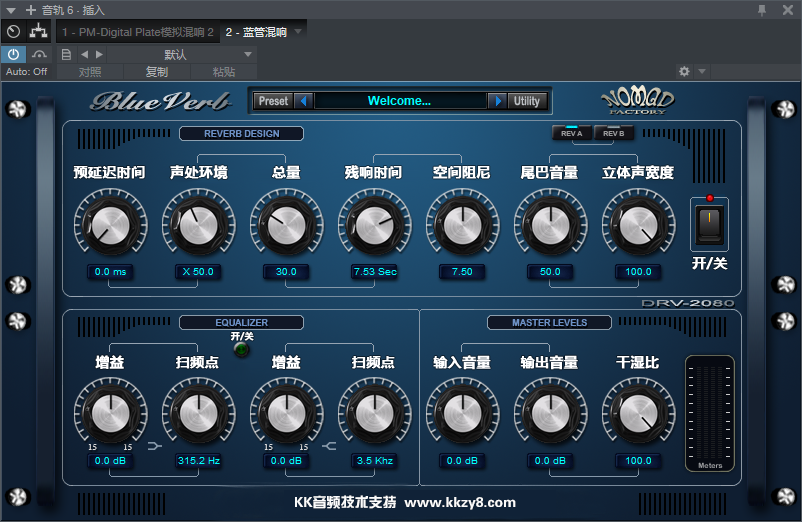Toggle the reverb 开/关 rocker switch
This screenshot has height=522, width=802.
tap(709, 224)
